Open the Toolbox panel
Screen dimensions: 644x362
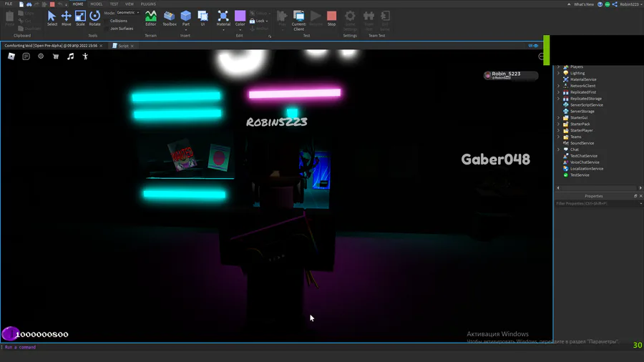(169, 19)
